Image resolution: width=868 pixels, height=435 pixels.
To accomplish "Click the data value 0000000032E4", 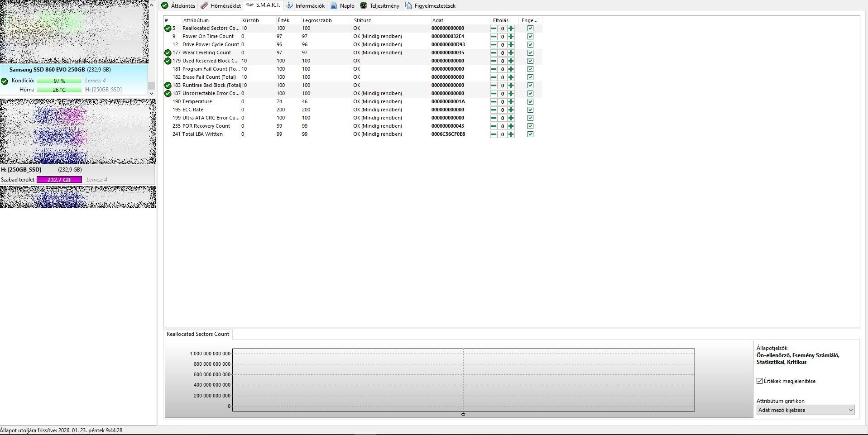I will 448,37.
